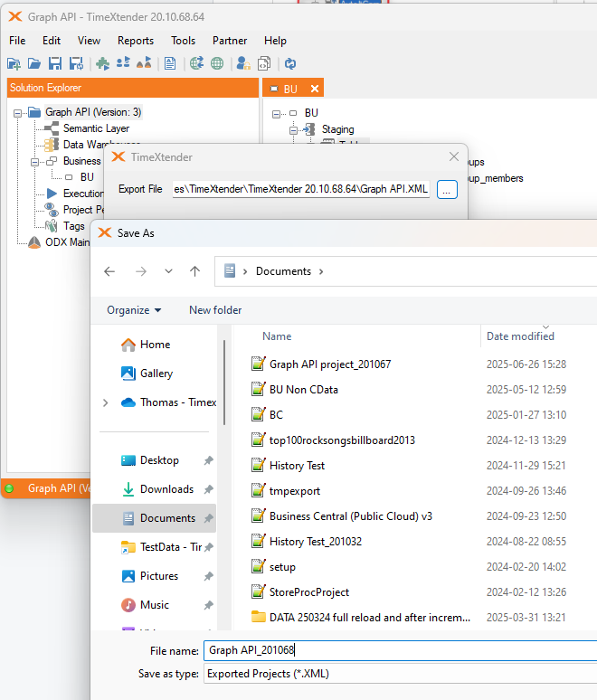Click the New Project toolbar icon

tap(14, 64)
